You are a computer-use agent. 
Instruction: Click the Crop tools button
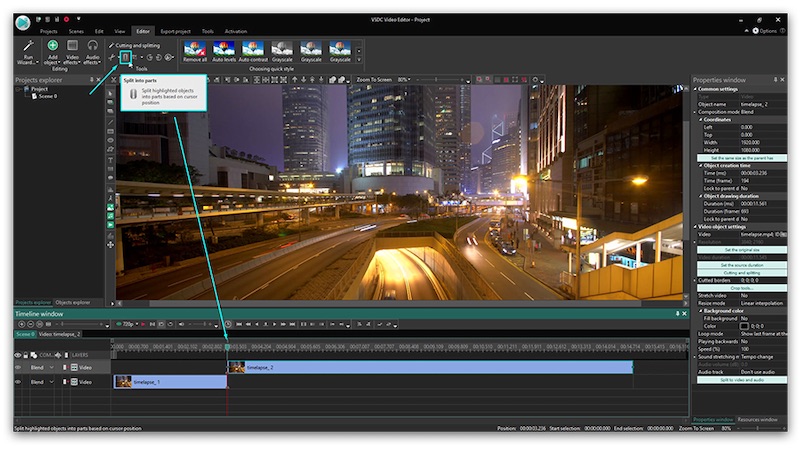pos(742,288)
